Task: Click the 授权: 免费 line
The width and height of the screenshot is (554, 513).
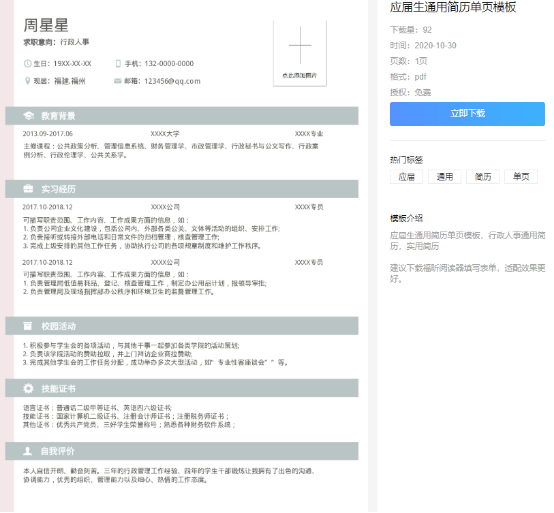Action: click(x=410, y=92)
